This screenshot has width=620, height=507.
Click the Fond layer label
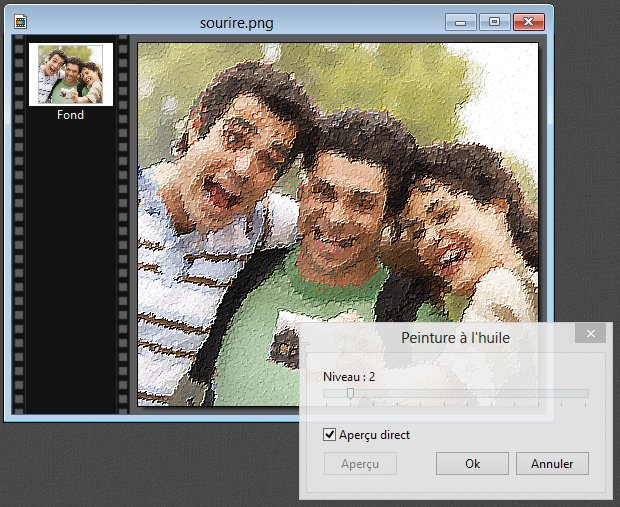[70, 115]
